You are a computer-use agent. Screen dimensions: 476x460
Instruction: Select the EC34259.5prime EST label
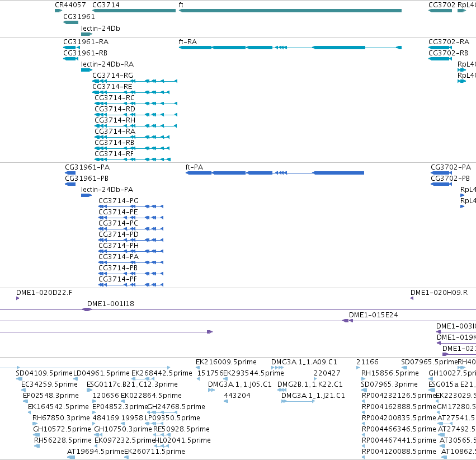coord(49,384)
